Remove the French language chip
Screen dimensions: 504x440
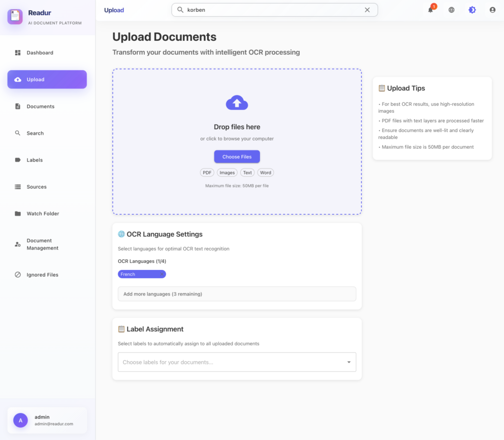[x=161, y=274]
